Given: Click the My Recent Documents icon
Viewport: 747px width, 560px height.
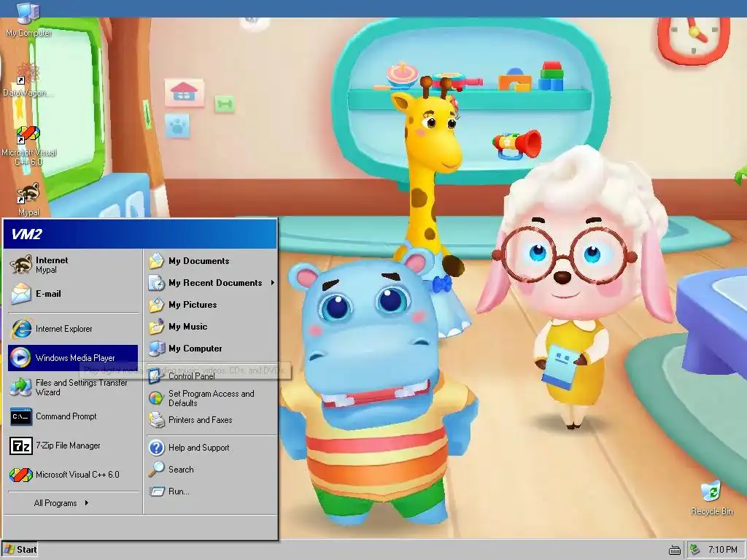Looking at the screenshot, I should coord(156,283).
